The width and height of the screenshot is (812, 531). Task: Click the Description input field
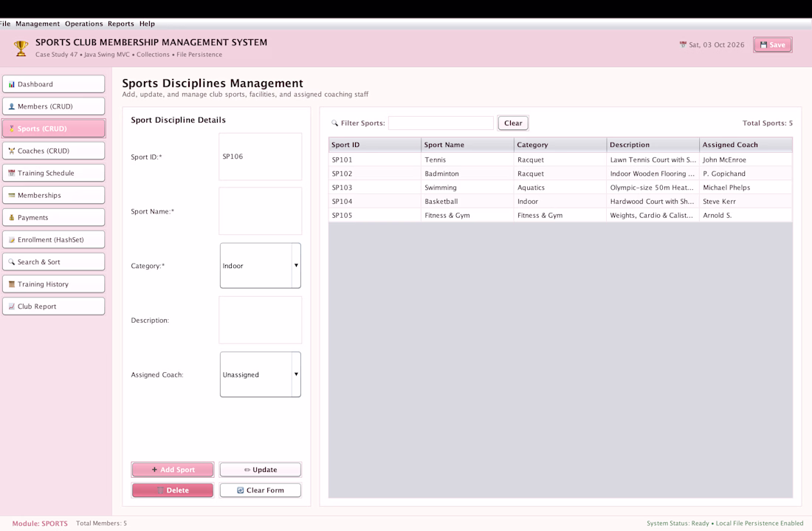[261, 321]
